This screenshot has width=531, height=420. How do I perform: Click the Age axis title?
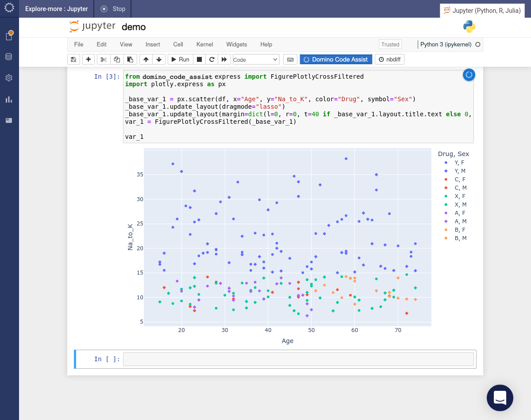(288, 341)
